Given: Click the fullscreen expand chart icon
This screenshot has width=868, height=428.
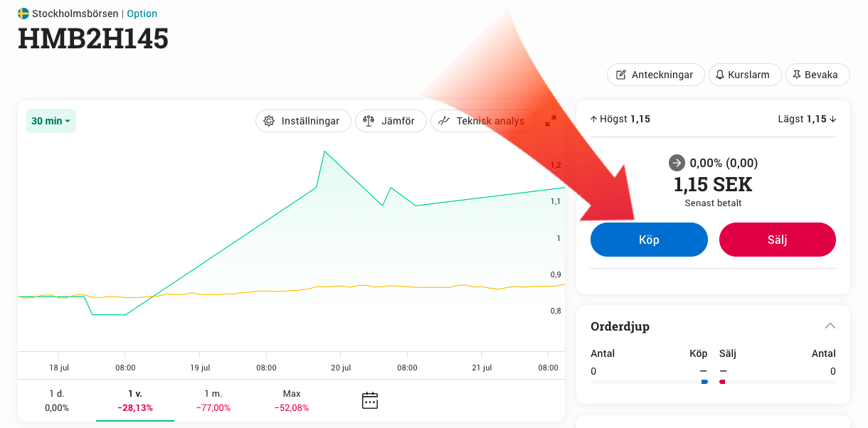Looking at the screenshot, I should [551, 121].
